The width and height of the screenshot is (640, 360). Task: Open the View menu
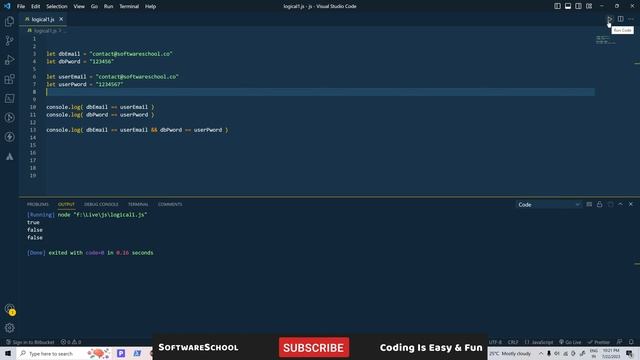click(79, 6)
